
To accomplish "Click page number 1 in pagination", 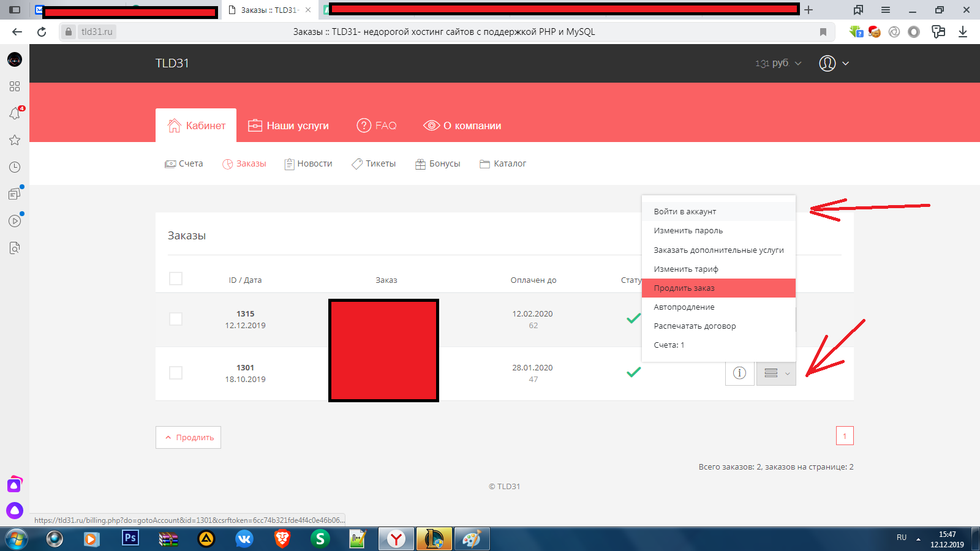I will tap(845, 436).
